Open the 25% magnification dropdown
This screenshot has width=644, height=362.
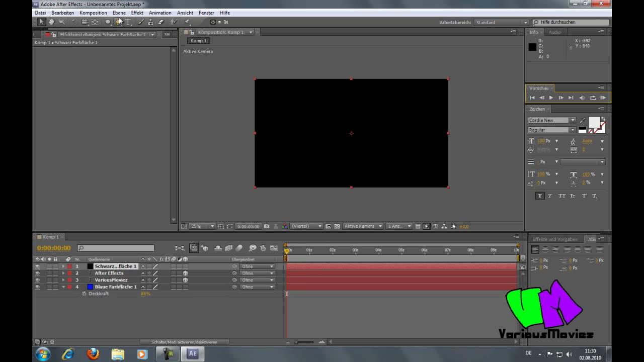[x=202, y=226]
